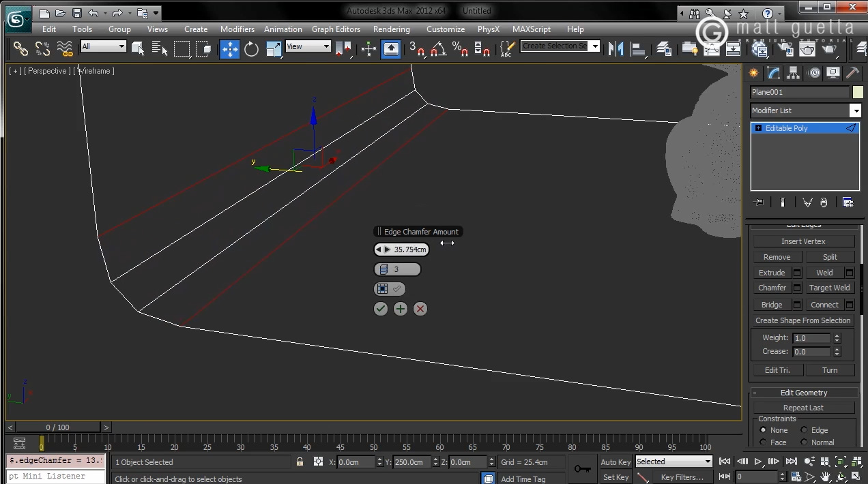This screenshot has height=484, width=868.
Task: Open the Graph Editors menu
Action: (x=336, y=29)
